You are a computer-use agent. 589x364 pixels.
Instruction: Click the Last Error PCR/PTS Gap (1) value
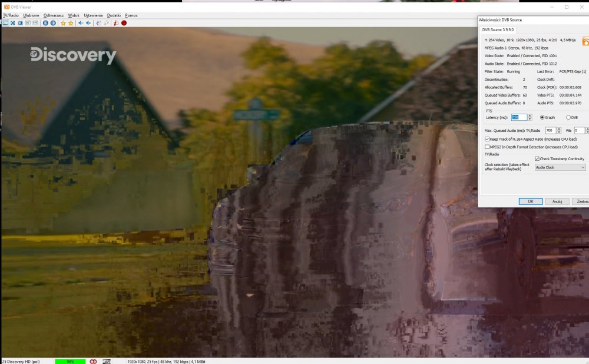click(573, 71)
